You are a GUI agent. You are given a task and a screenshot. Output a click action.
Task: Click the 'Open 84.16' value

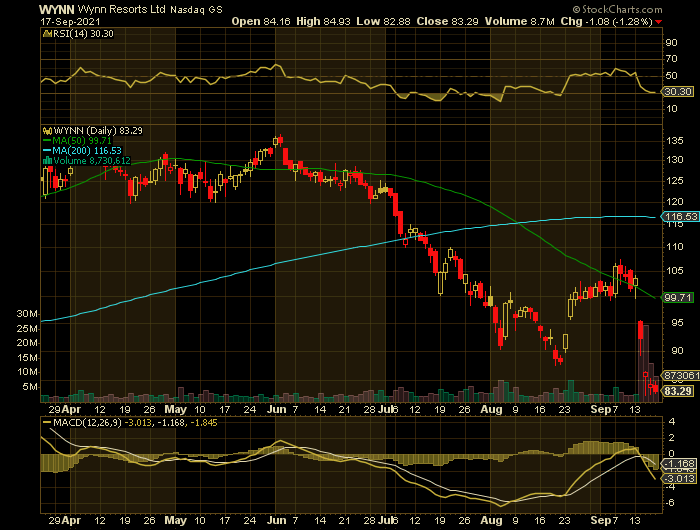click(x=261, y=21)
